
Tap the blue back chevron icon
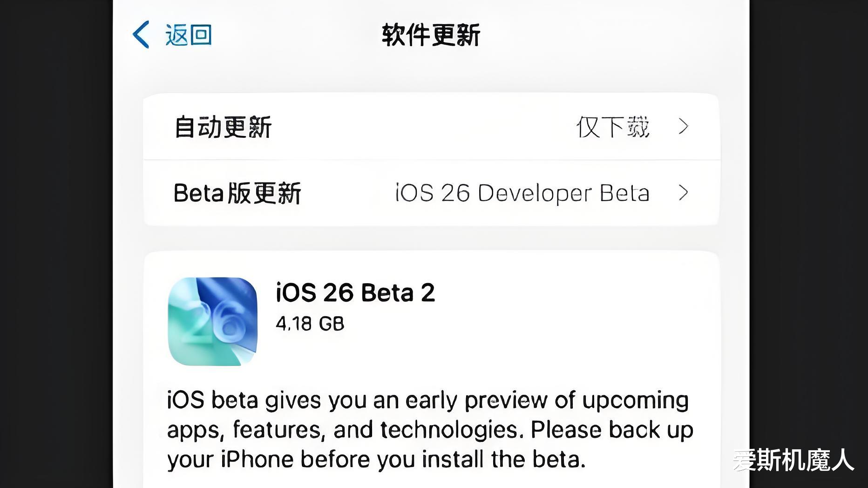(141, 34)
